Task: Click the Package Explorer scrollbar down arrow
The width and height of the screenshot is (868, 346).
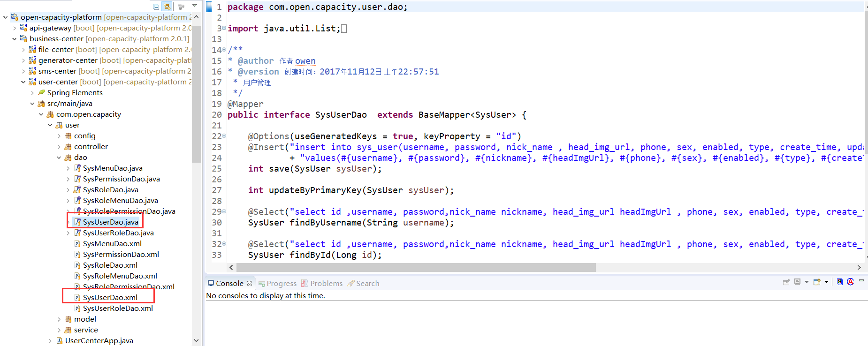Action: click(x=197, y=340)
